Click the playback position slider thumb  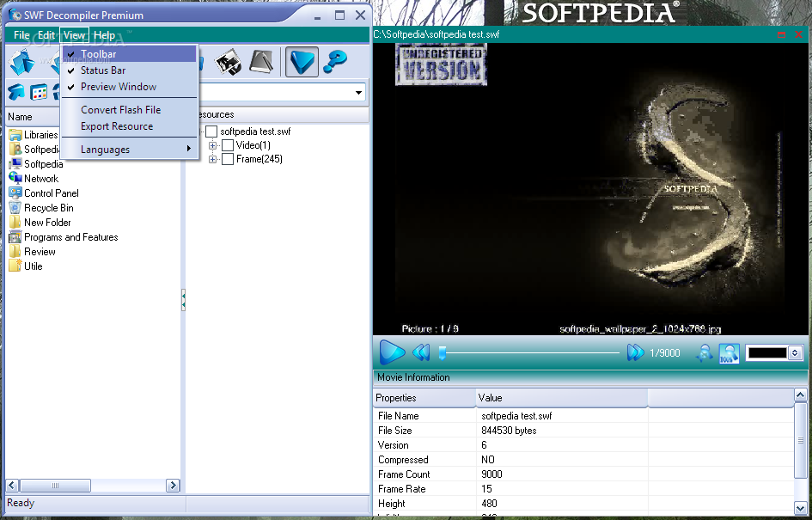pos(443,352)
